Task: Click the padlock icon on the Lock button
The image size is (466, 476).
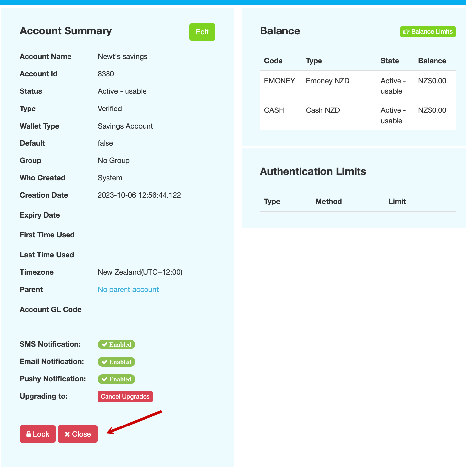Action: point(29,434)
